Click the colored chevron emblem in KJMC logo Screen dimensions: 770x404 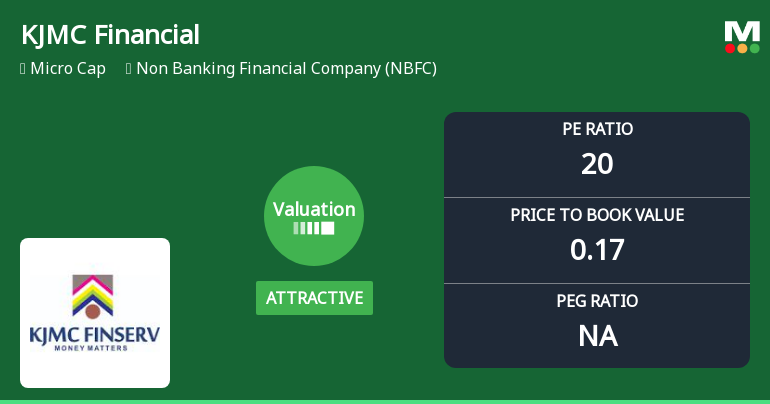93,296
